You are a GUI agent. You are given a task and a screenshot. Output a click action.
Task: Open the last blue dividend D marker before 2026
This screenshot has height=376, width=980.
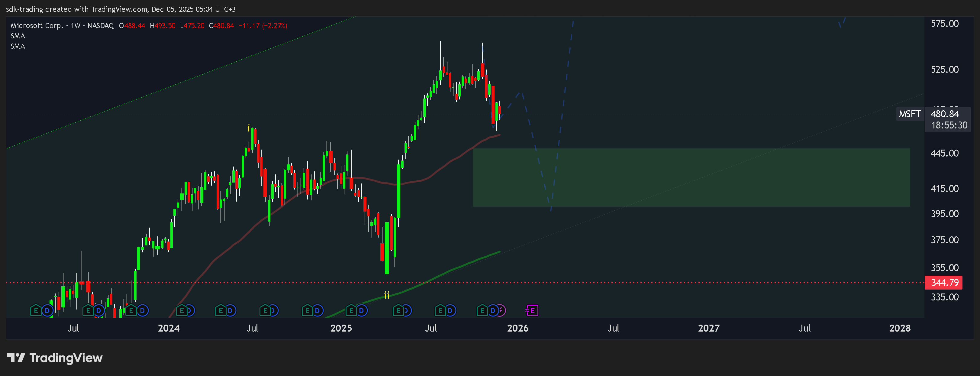[x=493, y=310]
